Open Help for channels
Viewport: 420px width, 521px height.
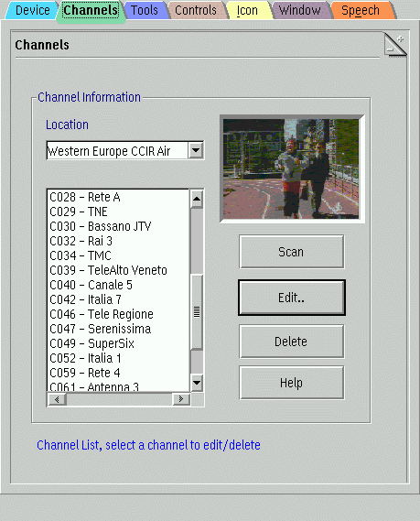coord(291,383)
